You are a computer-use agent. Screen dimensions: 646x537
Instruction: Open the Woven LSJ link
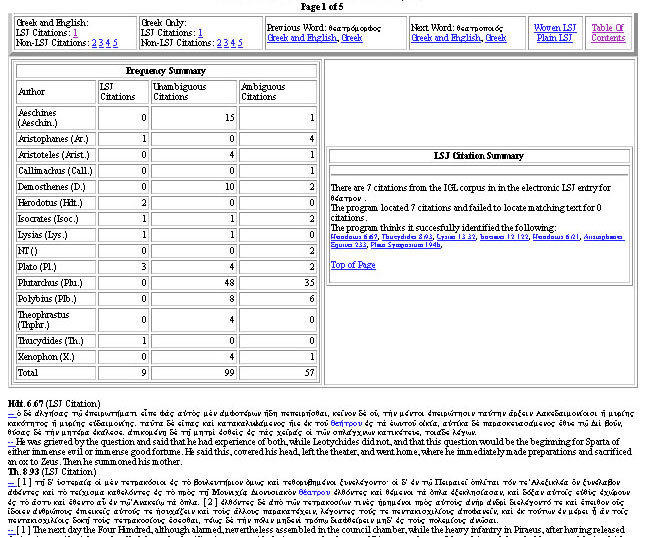click(555, 28)
